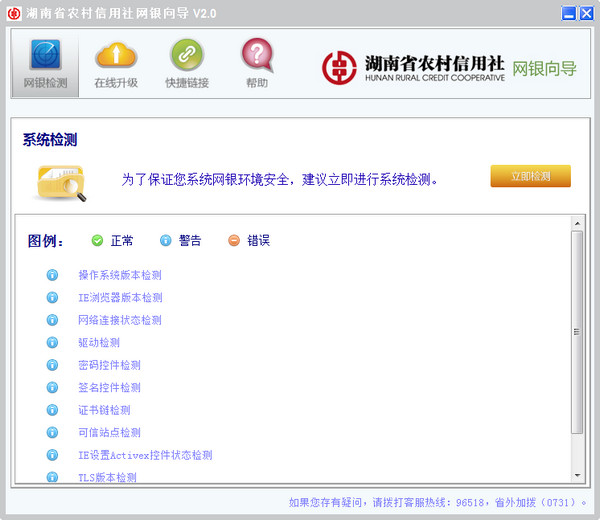
Task: Click the green 正常 legend icon
Action: (x=97, y=240)
